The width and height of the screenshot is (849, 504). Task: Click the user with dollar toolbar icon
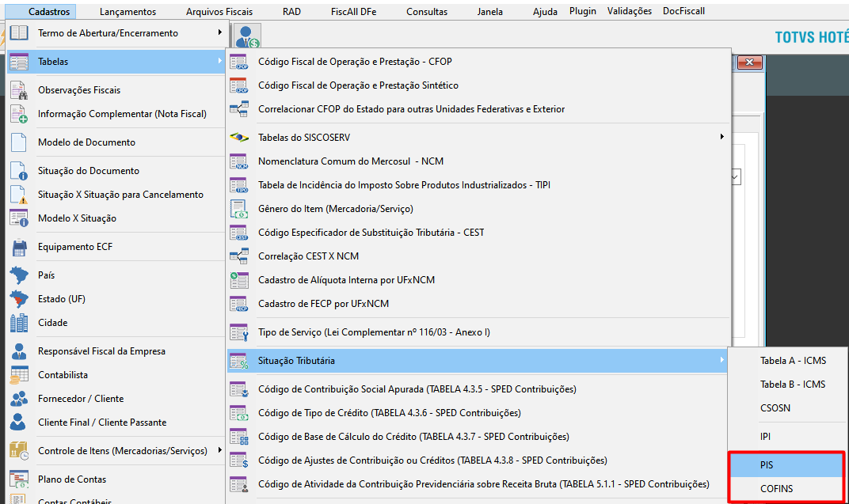(248, 36)
